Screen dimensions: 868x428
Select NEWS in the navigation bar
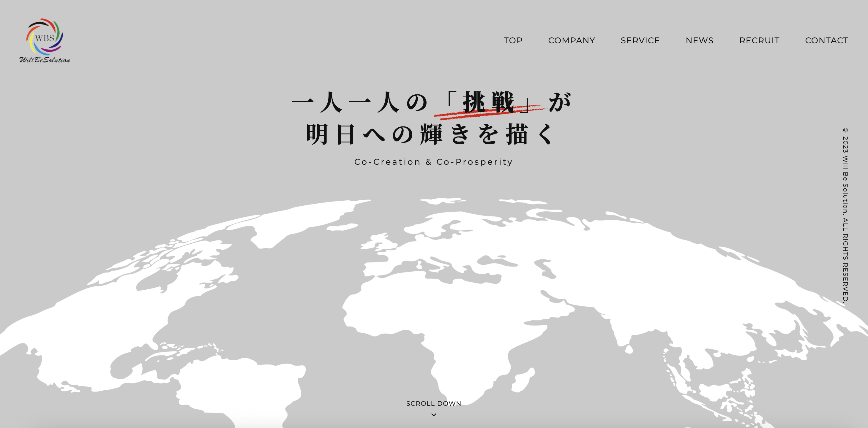(x=700, y=41)
